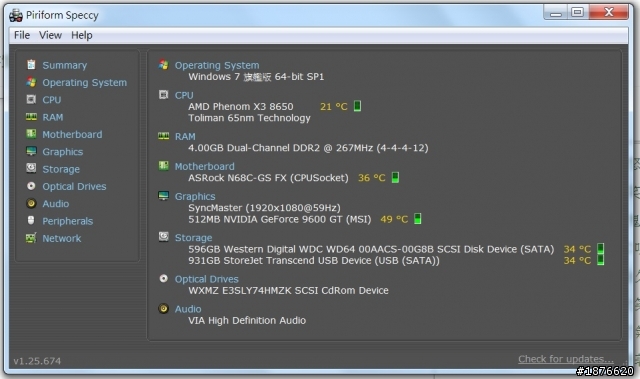
Task: Select Operating System in the sidebar
Action: click(x=84, y=83)
